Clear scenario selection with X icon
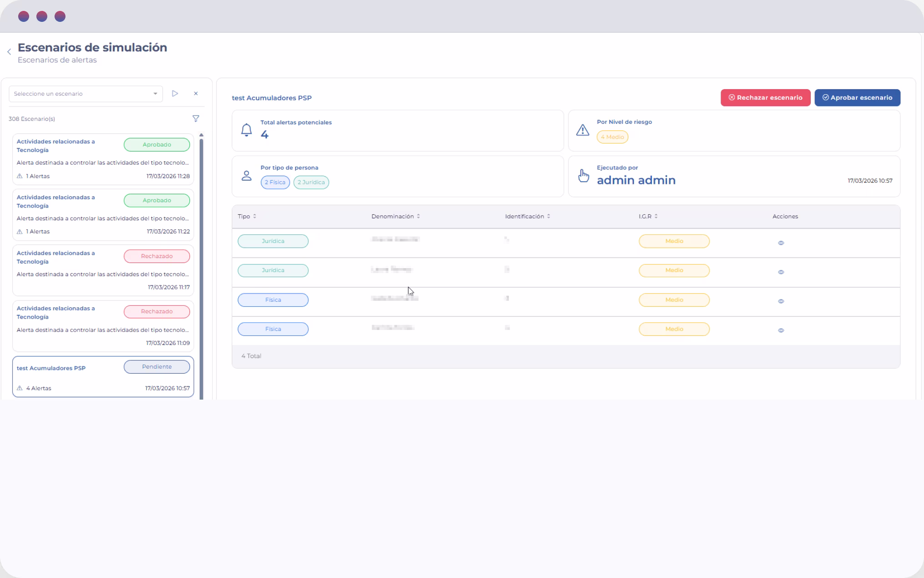The height and width of the screenshot is (578, 924). (x=196, y=94)
